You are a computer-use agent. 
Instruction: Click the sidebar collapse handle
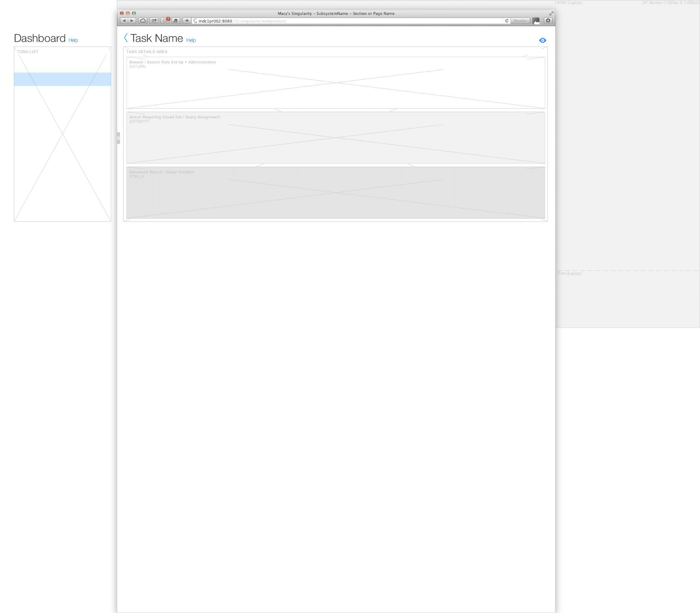coord(118,138)
